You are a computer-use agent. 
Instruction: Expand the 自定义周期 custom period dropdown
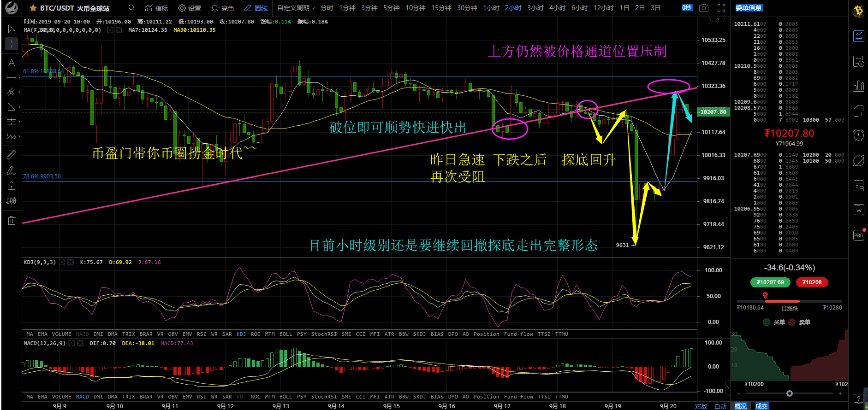pos(296,8)
